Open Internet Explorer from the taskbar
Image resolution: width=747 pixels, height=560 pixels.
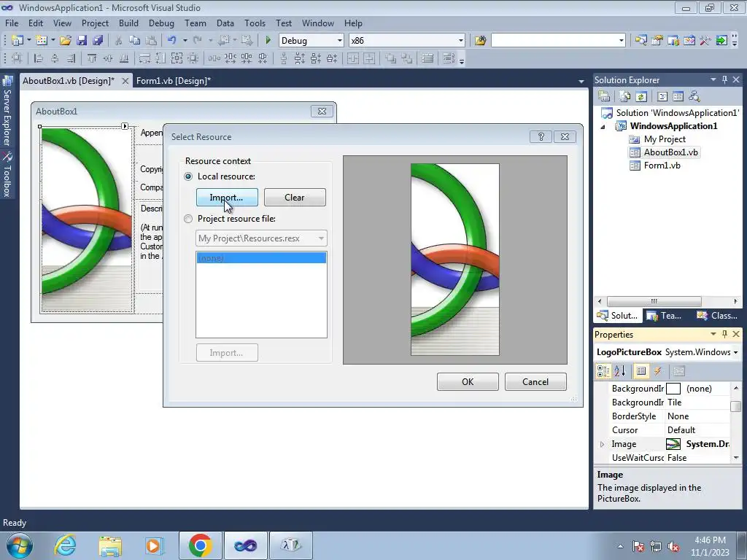pyautogui.click(x=65, y=545)
